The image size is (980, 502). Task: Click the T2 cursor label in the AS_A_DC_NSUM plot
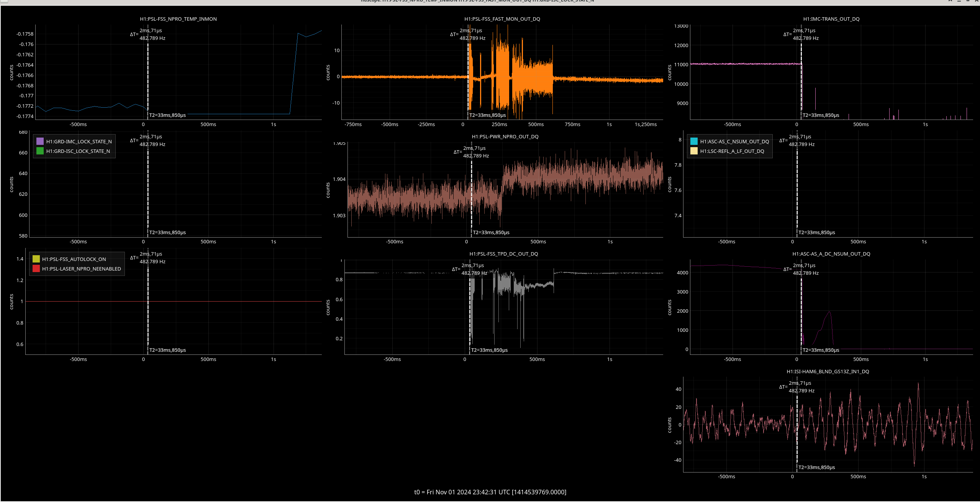[x=821, y=350]
